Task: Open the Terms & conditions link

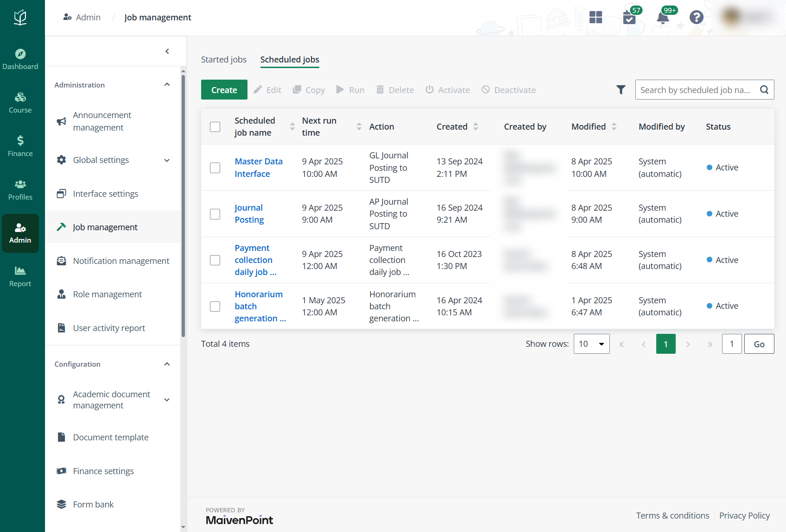Action: click(x=672, y=515)
